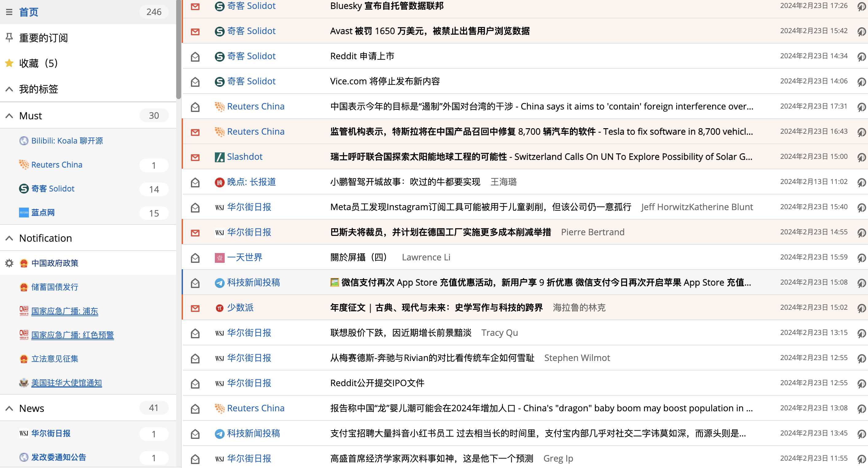Collapse the Notification category
Viewport: 868px width, 468px height.
tap(9, 238)
